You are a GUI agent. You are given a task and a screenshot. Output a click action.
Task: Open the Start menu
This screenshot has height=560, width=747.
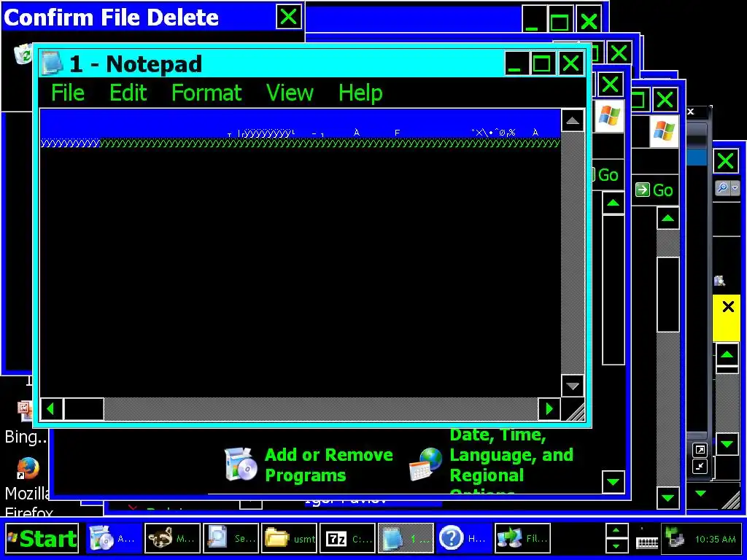coord(42,539)
